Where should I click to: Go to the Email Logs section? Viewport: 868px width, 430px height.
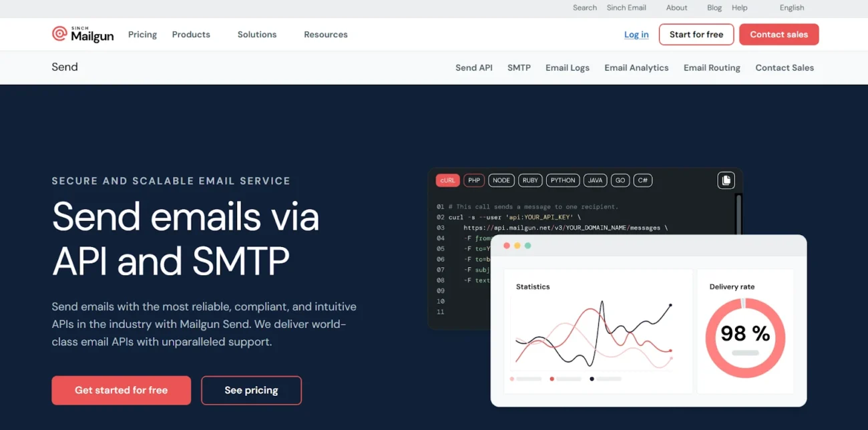pos(568,67)
